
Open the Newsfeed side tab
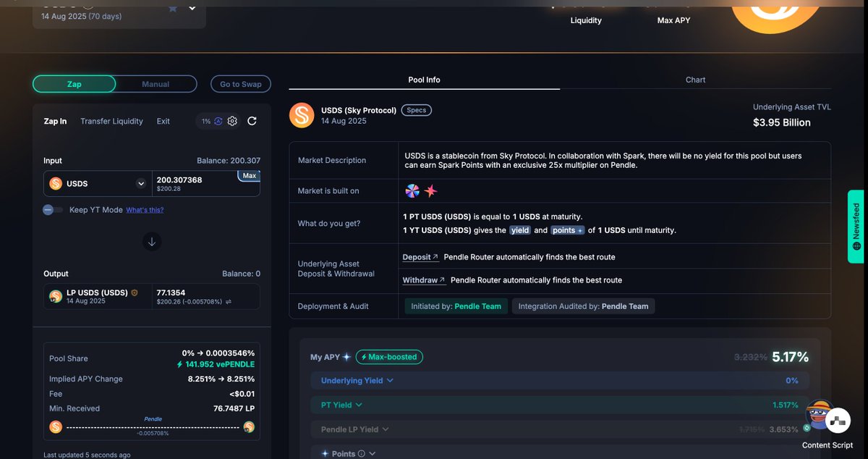856,226
